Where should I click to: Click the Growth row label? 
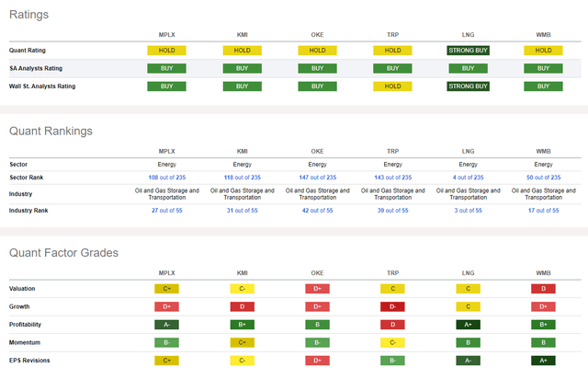pyautogui.click(x=19, y=306)
